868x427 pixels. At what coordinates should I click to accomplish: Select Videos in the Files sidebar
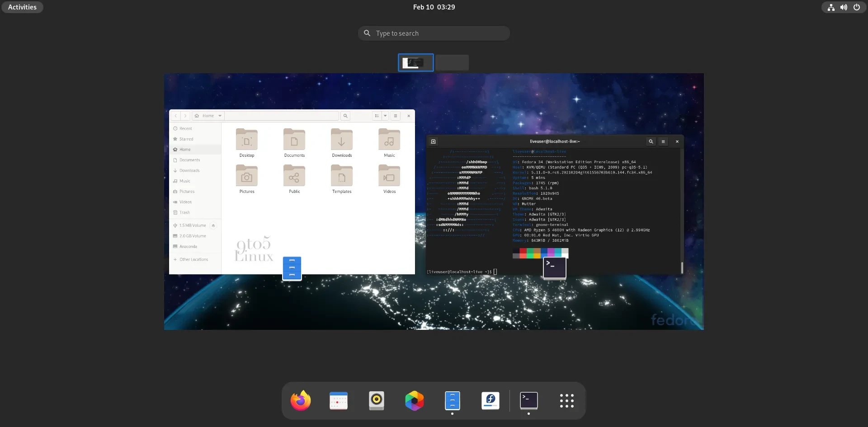[195, 202]
